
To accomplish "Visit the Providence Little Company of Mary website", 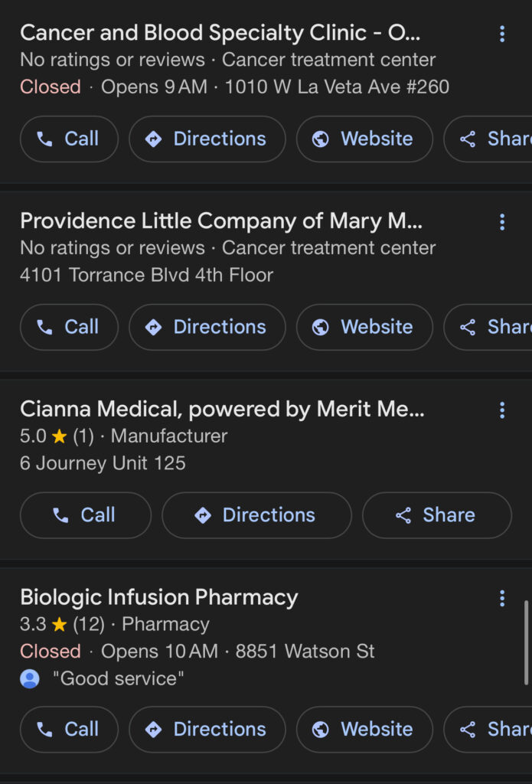I will [364, 327].
